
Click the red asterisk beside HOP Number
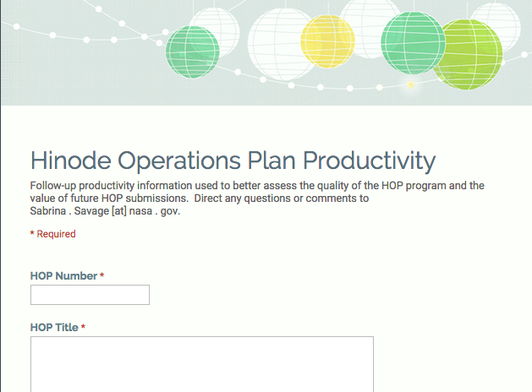click(102, 276)
